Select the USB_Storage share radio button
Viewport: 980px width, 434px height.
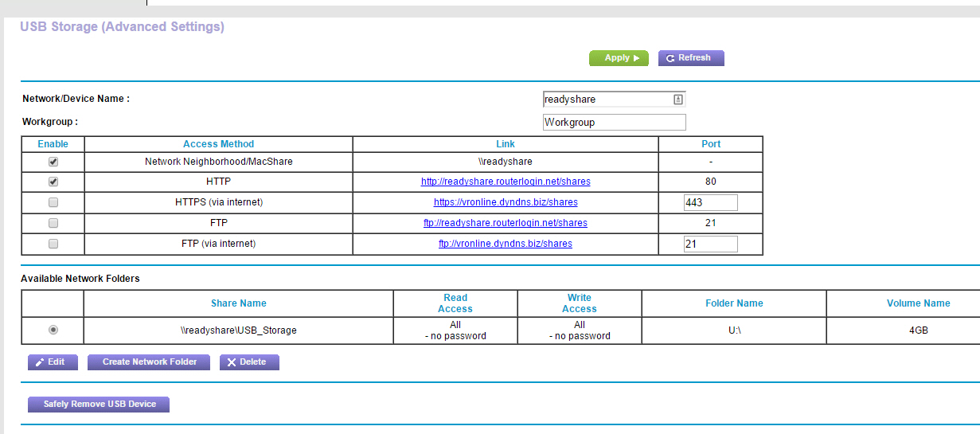[53, 330]
